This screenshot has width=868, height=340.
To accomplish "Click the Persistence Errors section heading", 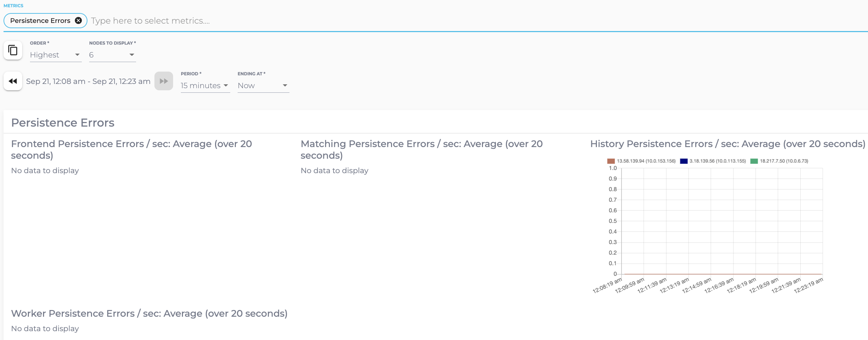I will 63,123.
